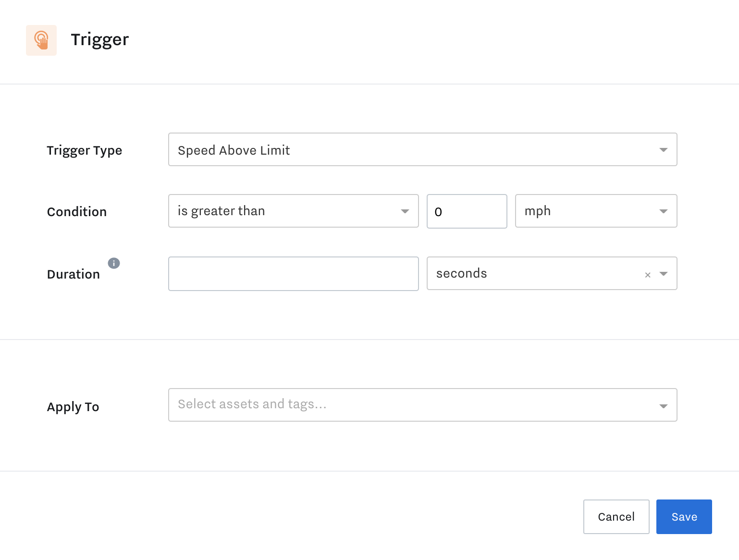The height and width of the screenshot is (560, 739).
Task: Click the Apply To label
Action: click(73, 407)
